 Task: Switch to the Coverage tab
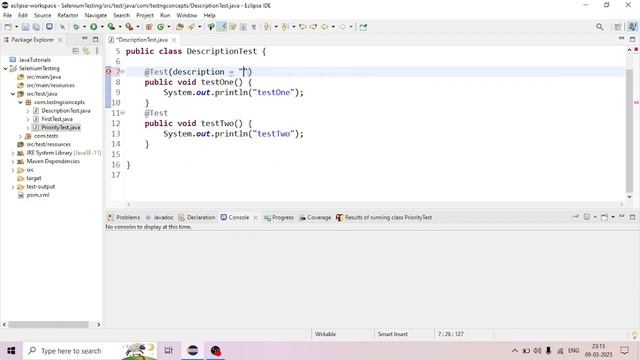click(315, 218)
